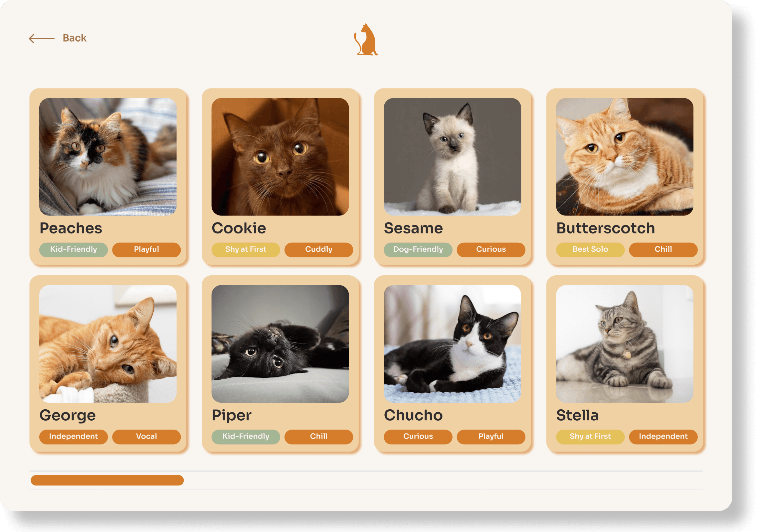Click the empty scrollbar track to its right
The width and height of the screenshot is (772, 532).
[x=443, y=480]
